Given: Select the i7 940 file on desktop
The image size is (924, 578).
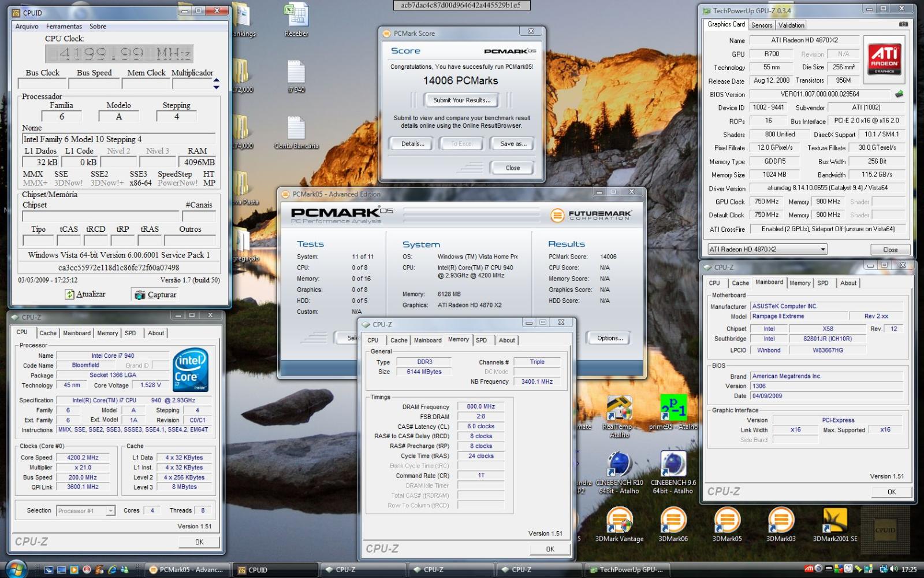Looking at the screenshot, I should pos(296,72).
